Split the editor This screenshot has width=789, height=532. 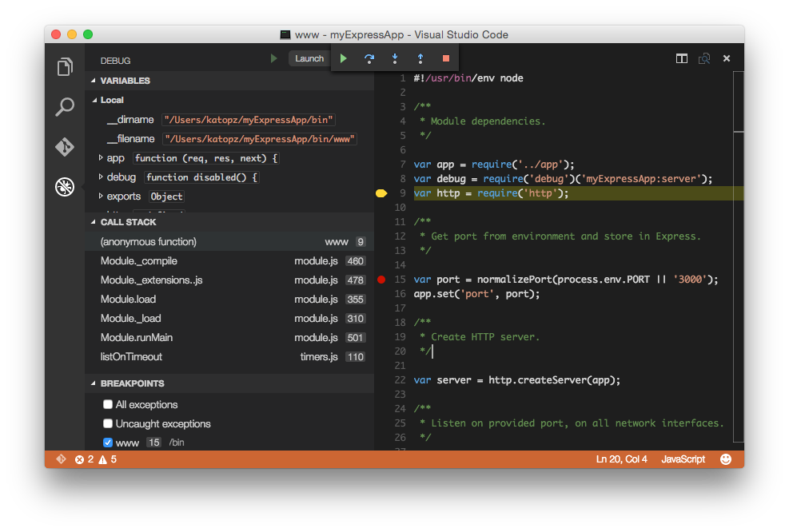(682, 58)
